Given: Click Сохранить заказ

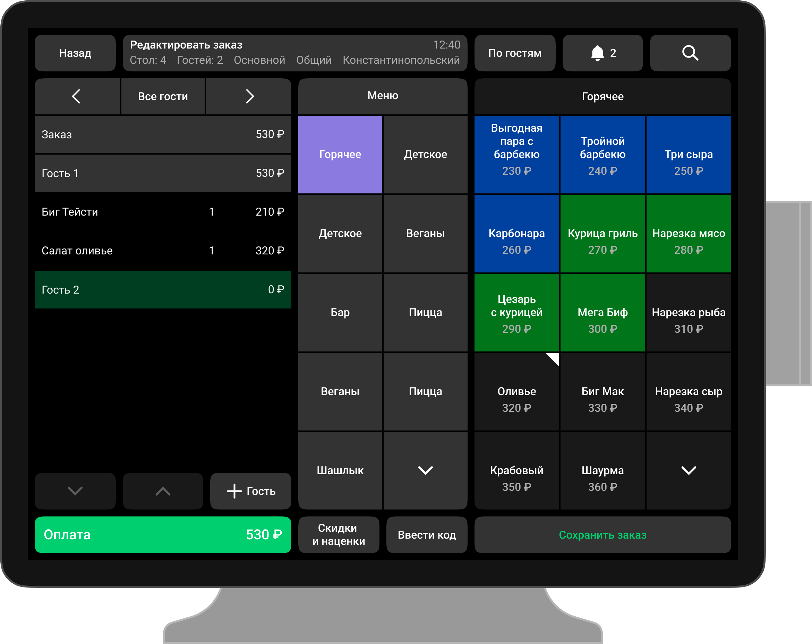Looking at the screenshot, I should tap(602, 534).
